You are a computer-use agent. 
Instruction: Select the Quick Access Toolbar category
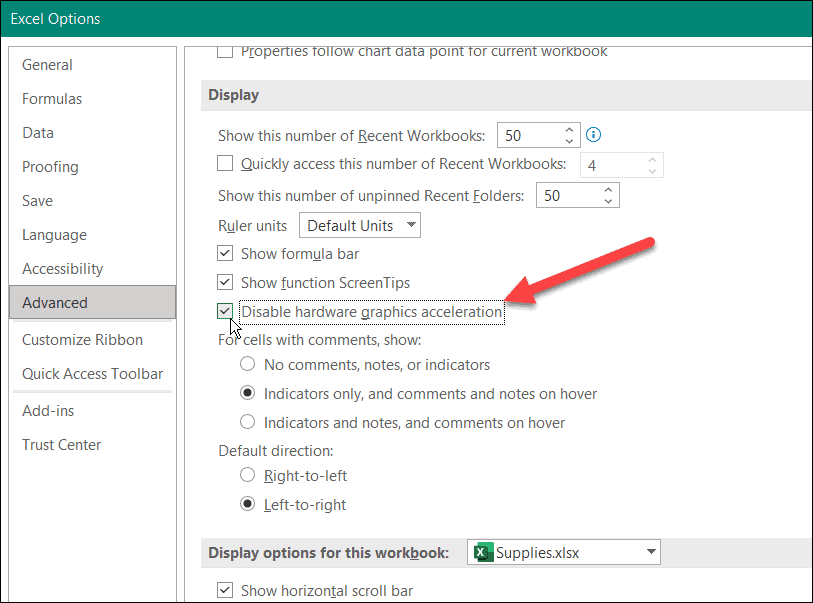click(92, 374)
